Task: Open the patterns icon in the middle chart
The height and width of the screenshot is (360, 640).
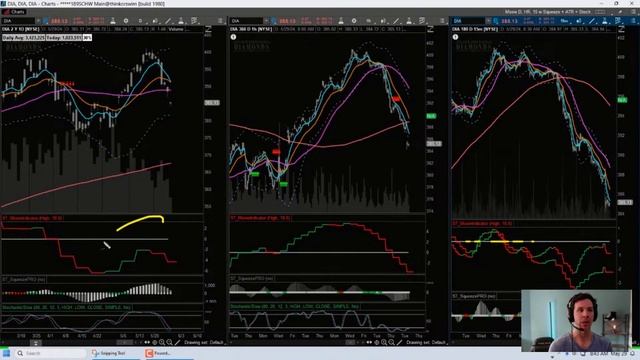Action: pyautogui.click(x=422, y=21)
